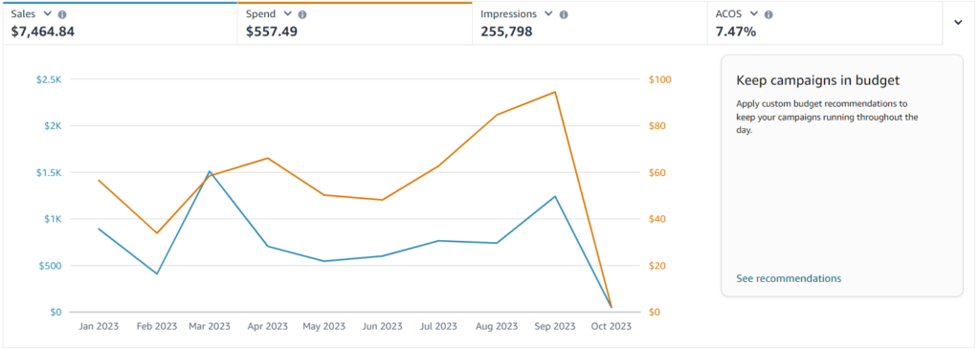Open the Impressions info icon tooltip
980x350 pixels.
tap(564, 14)
